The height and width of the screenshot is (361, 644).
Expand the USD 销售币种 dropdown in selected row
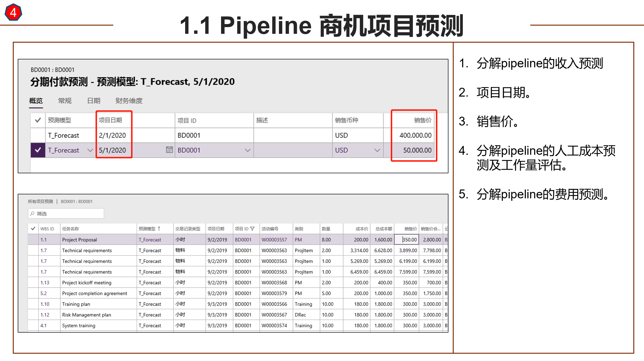click(x=377, y=150)
